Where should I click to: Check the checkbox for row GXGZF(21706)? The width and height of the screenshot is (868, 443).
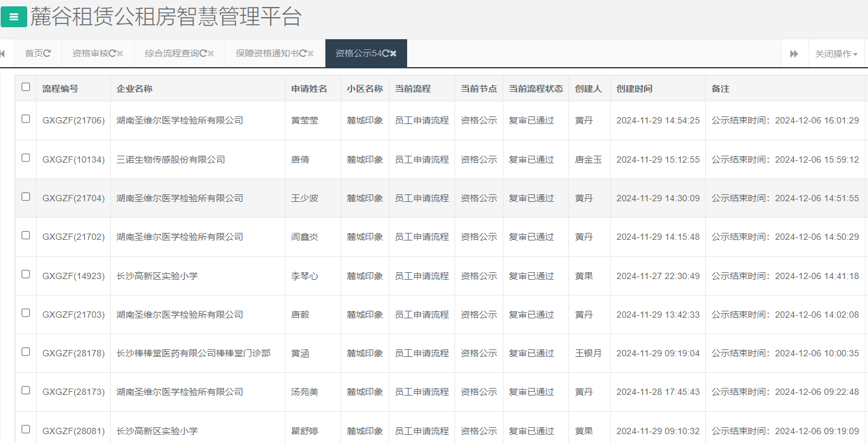25,120
